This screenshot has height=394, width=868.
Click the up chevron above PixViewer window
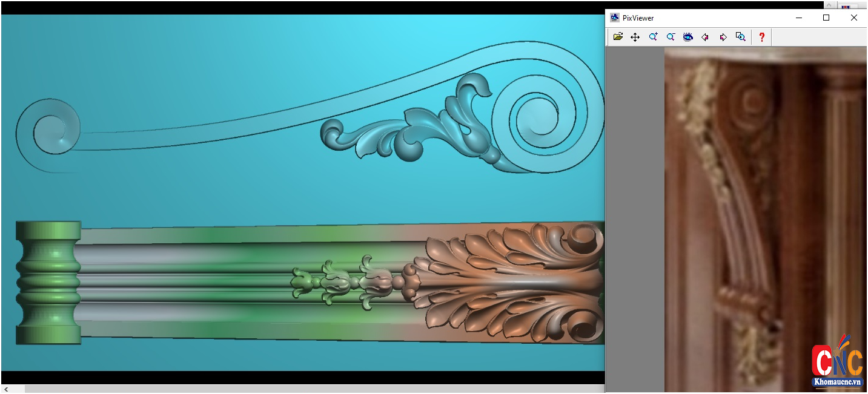tap(829, 5)
